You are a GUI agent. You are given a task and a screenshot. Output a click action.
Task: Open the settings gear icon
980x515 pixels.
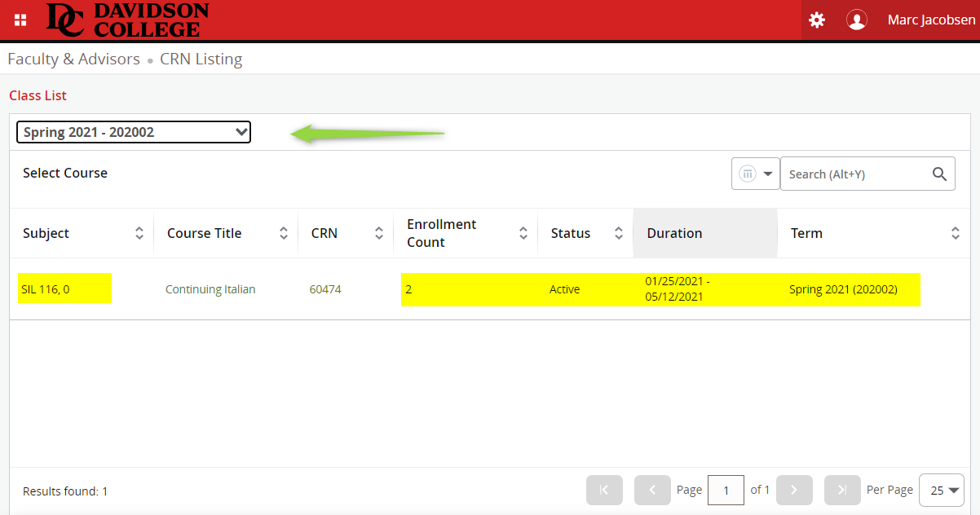point(817,20)
